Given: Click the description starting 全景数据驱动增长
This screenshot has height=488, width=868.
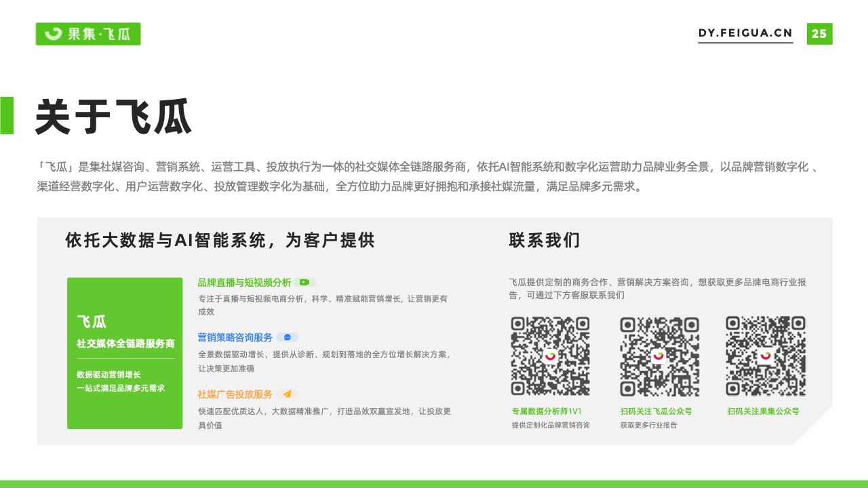Looking at the screenshot, I should coord(324,361).
